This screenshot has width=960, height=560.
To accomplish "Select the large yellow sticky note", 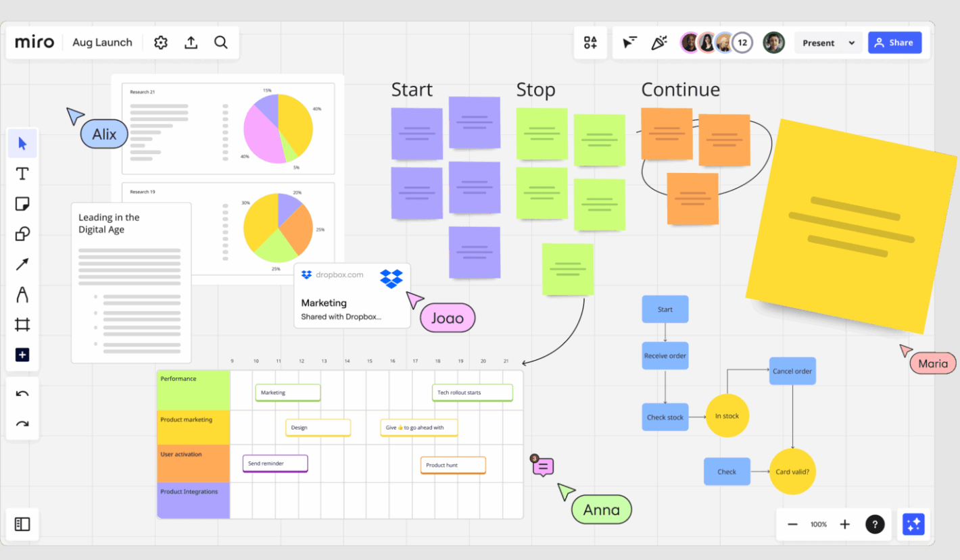I will click(x=850, y=226).
